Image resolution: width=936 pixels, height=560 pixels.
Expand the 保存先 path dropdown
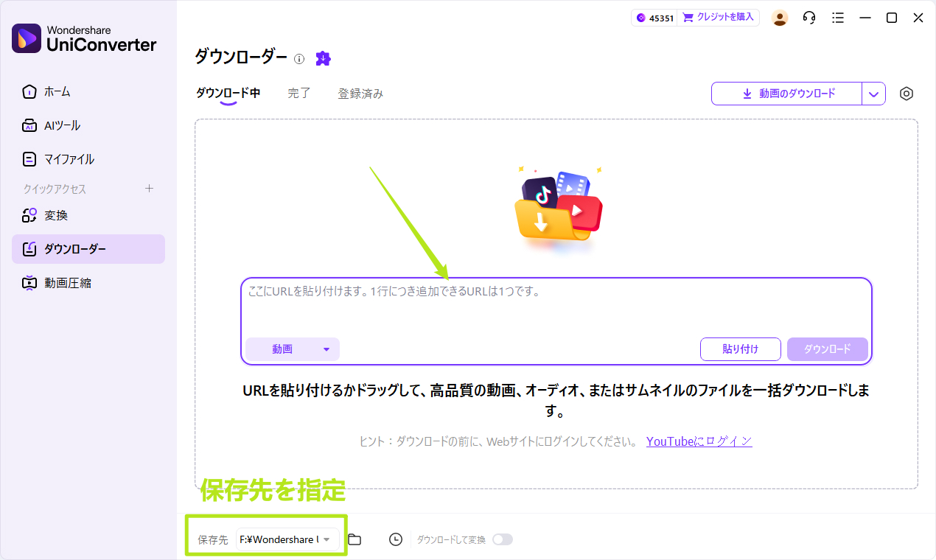(x=326, y=539)
